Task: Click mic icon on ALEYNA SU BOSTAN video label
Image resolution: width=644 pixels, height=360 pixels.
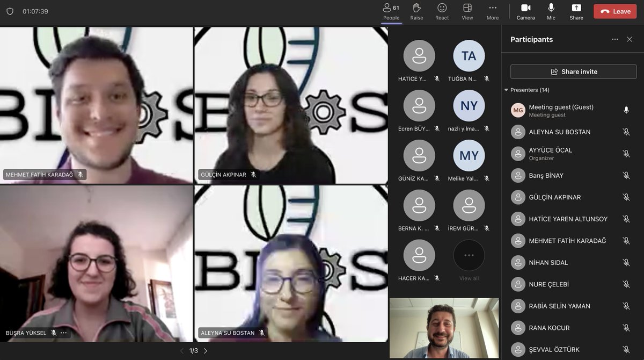Action: (262, 333)
